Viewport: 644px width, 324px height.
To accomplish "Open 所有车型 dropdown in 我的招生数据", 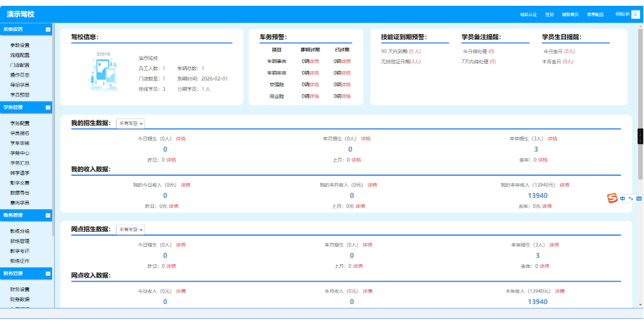I will (x=131, y=123).
